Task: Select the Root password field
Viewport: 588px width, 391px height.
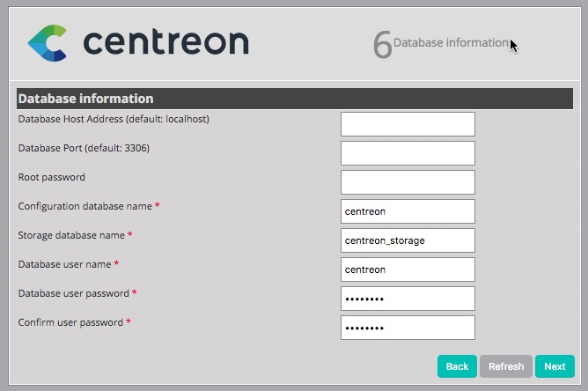Action: [x=408, y=182]
